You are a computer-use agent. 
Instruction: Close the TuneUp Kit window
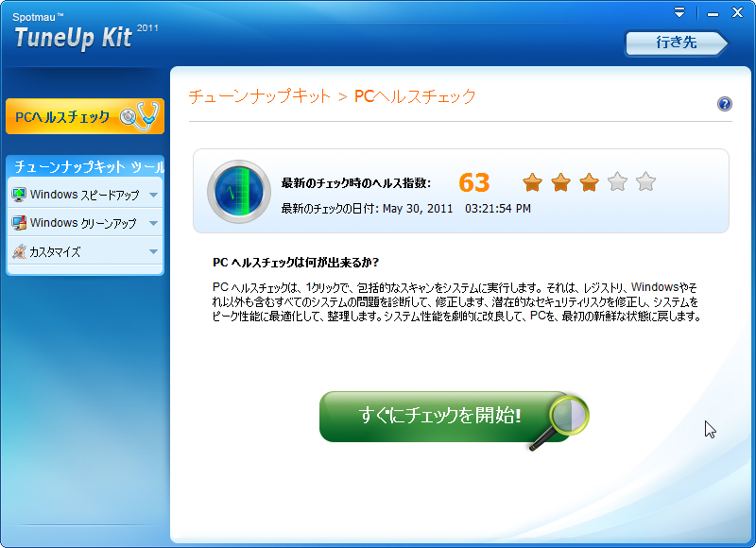point(737,12)
